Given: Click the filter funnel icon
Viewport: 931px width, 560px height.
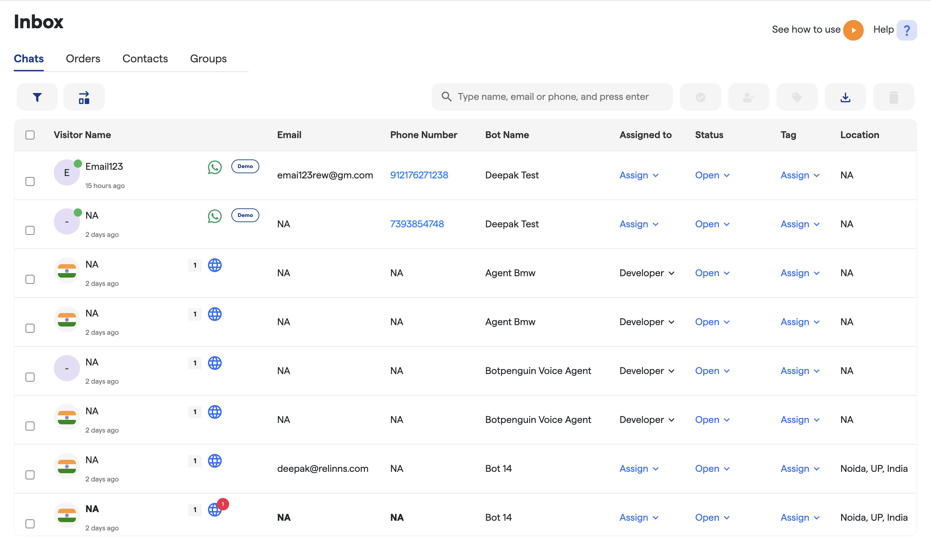Looking at the screenshot, I should pos(37,97).
